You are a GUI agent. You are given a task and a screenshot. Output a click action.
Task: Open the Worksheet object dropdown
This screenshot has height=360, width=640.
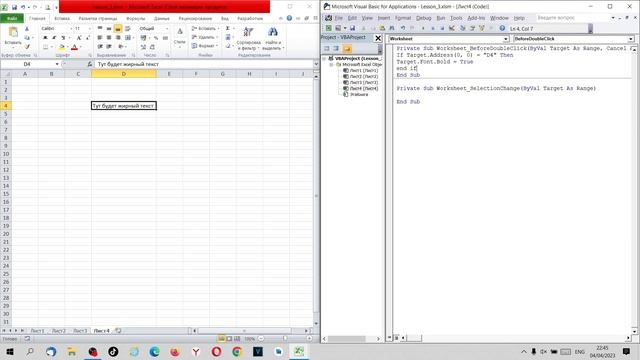(506, 39)
